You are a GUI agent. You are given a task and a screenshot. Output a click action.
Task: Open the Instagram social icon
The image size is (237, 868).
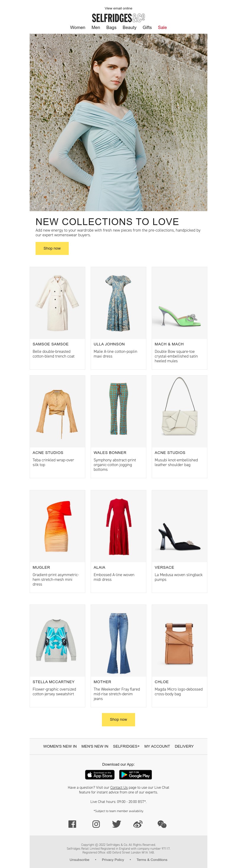point(96,824)
